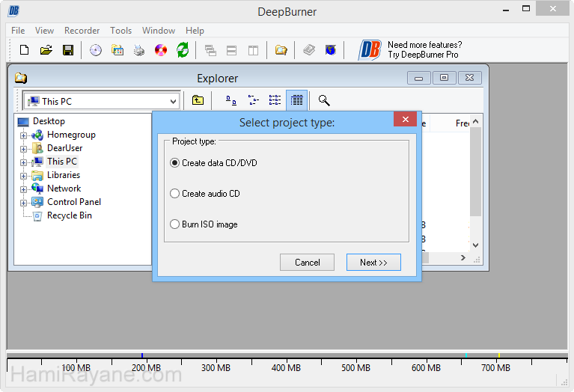This screenshot has width=574, height=392.
Task: Save project using the floppy disk icon
Action: pyautogui.click(x=68, y=50)
